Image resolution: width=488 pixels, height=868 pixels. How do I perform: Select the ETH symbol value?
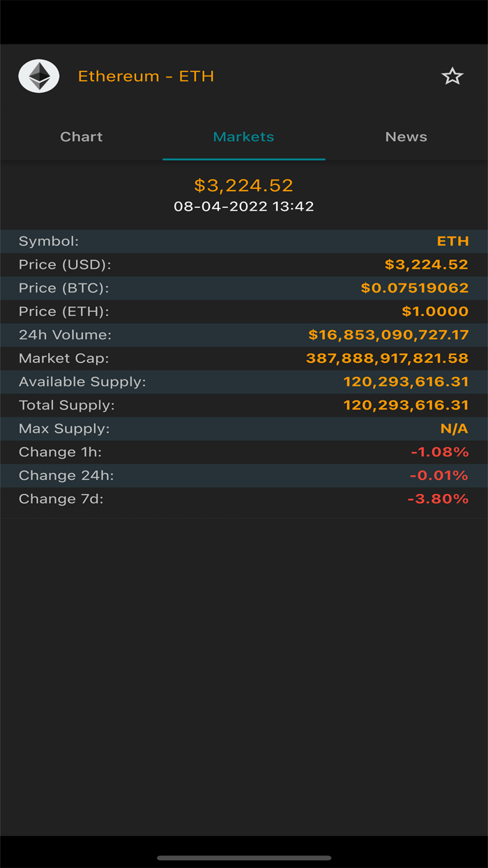(x=453, y=241)
